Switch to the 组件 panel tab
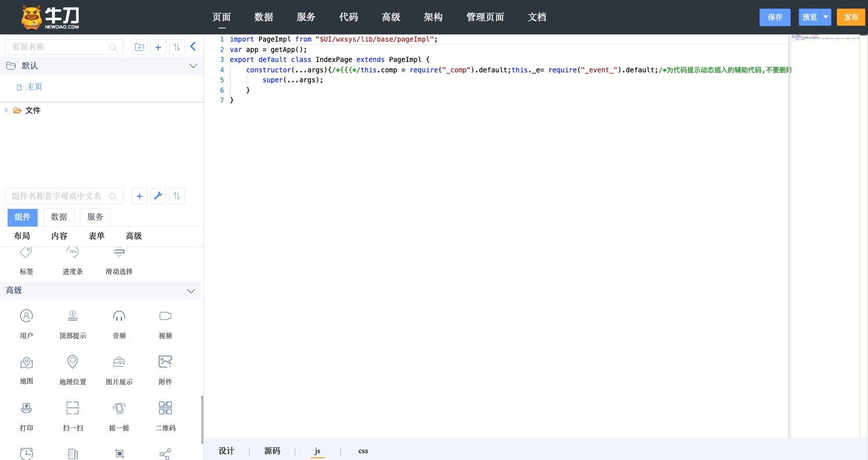Viewport: 868px width, 460px height. point(23,217)
